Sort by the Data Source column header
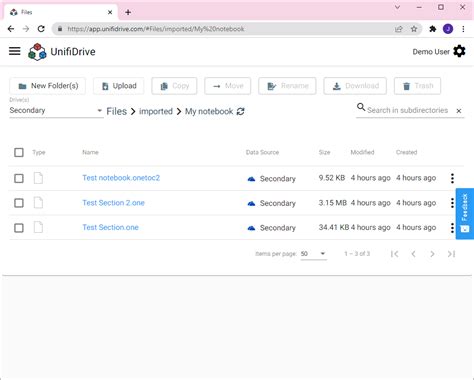 262,152
